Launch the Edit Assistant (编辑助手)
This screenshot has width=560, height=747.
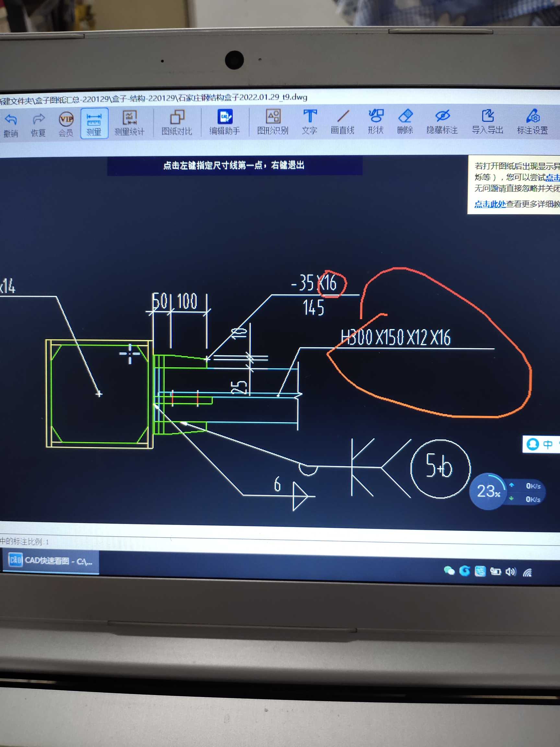[225, 122]
